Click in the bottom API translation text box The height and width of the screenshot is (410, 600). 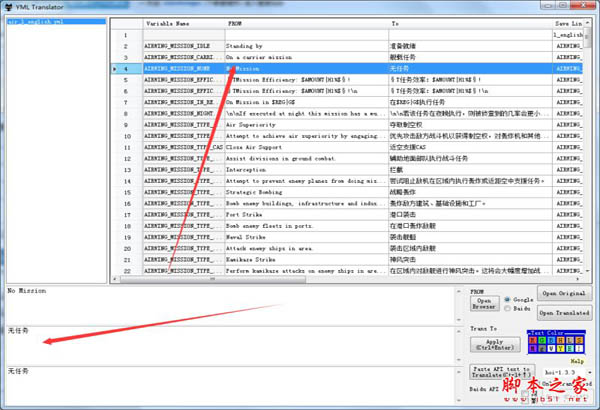coord(230,386)
